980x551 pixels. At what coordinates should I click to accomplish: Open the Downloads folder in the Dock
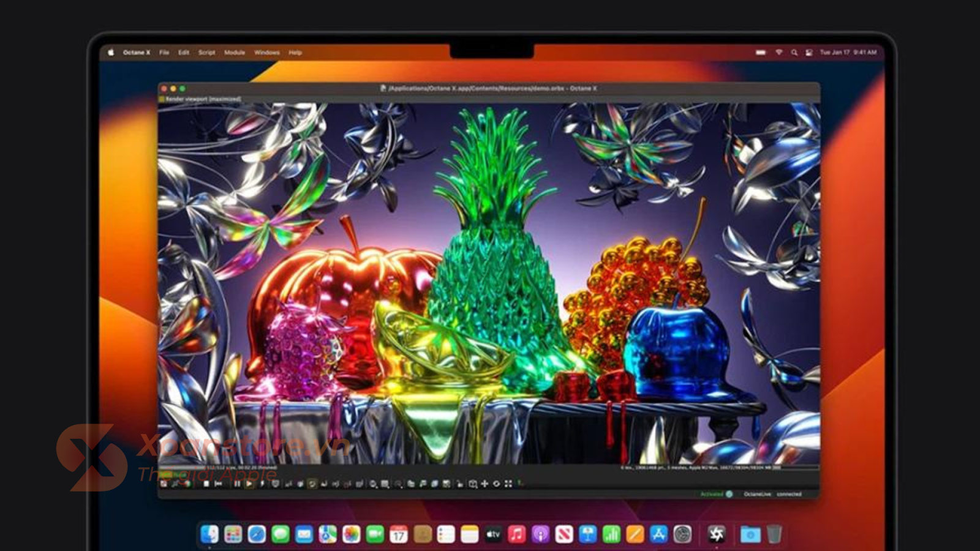[x=750, y=534]
